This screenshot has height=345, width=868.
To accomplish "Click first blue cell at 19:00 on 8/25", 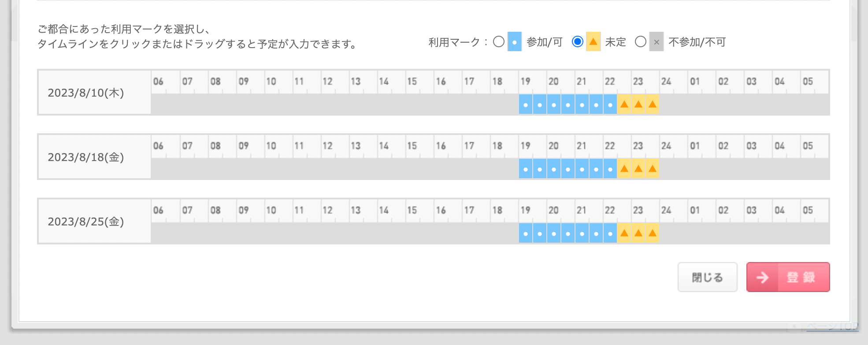I will (526, 233).
